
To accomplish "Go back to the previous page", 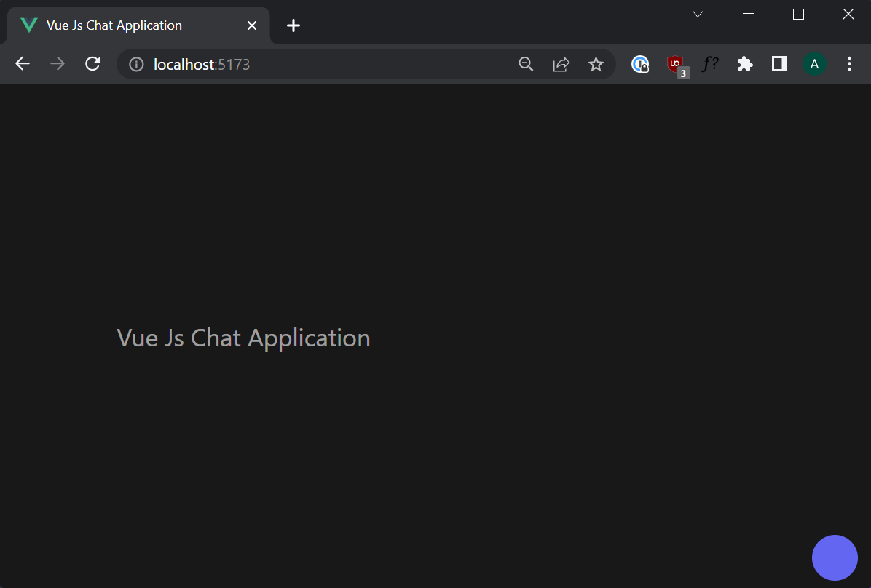I will [23, 64].
